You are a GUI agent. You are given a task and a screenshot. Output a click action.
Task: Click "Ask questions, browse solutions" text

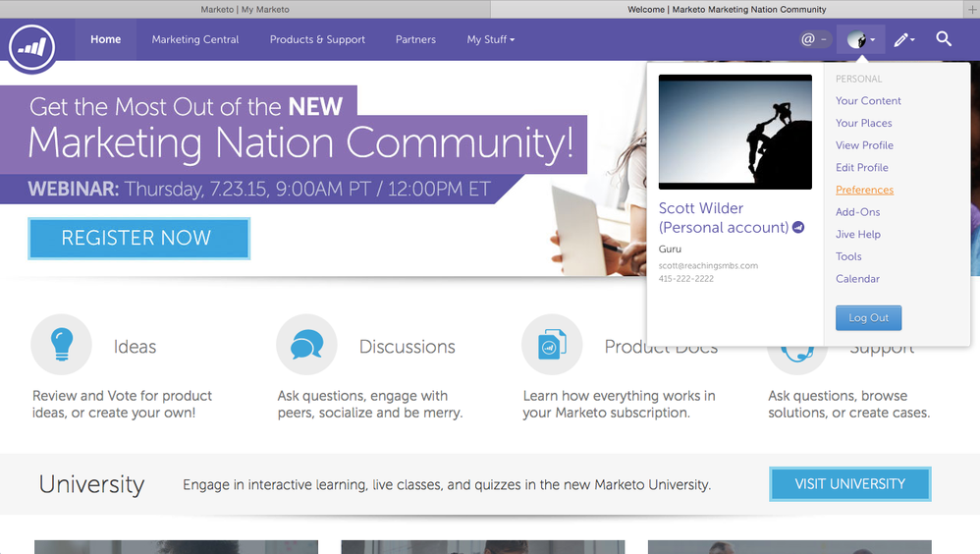click(x=848, y=404)
